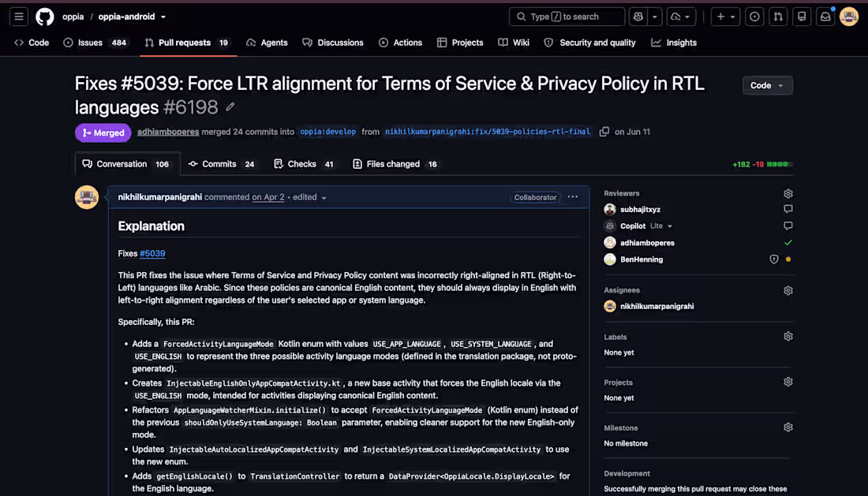This screenshot has width=868, height=496.
Task: Open the Wiki tab
Action: pyautogui.click(x=514, y=43)
